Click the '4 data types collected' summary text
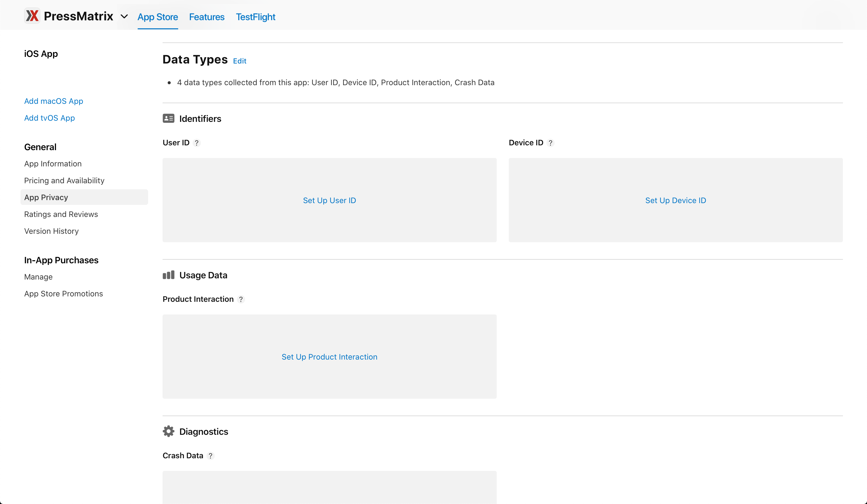This screenshot has height=504, width=867. click(336, 82)
